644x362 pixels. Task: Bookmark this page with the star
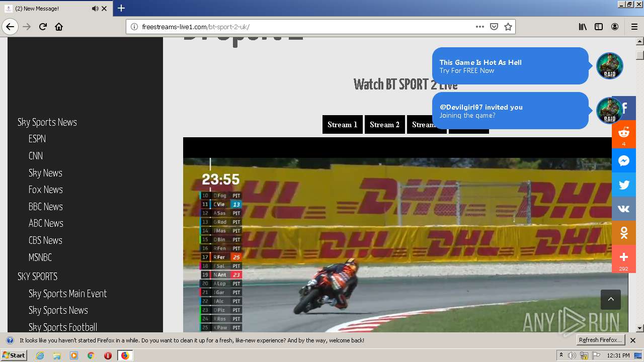coord(508,27)
